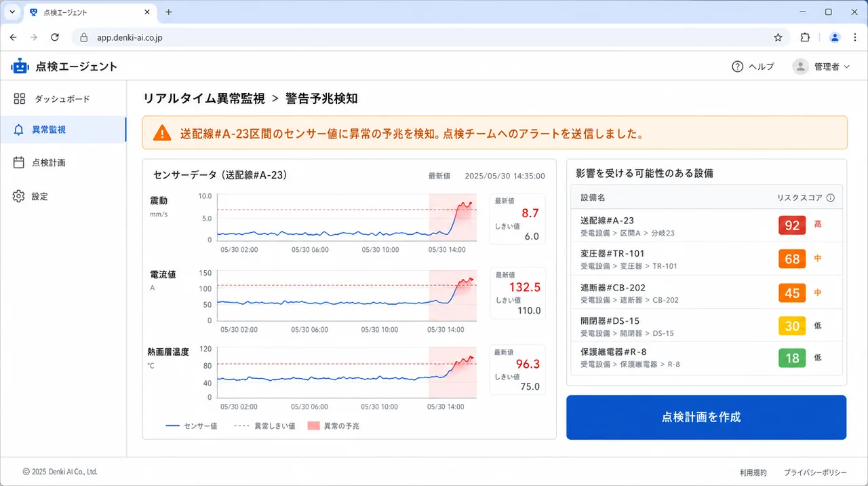The width and height of the screenshot is (868, 486).
Task: Open the 設定 menu item
Action: (63, 196)
